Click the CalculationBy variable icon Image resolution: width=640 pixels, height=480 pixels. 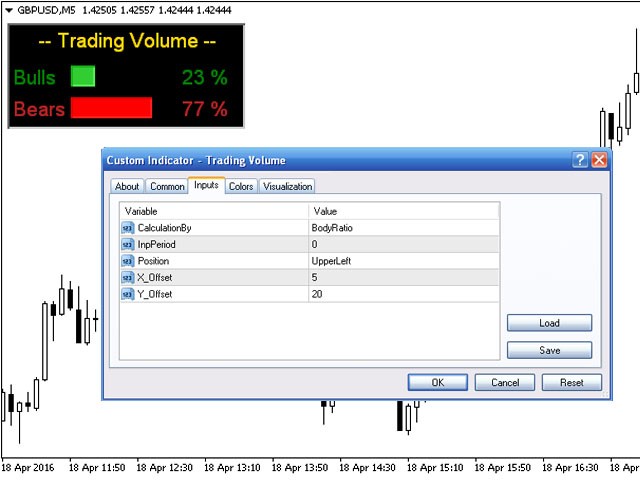[128, 228]
